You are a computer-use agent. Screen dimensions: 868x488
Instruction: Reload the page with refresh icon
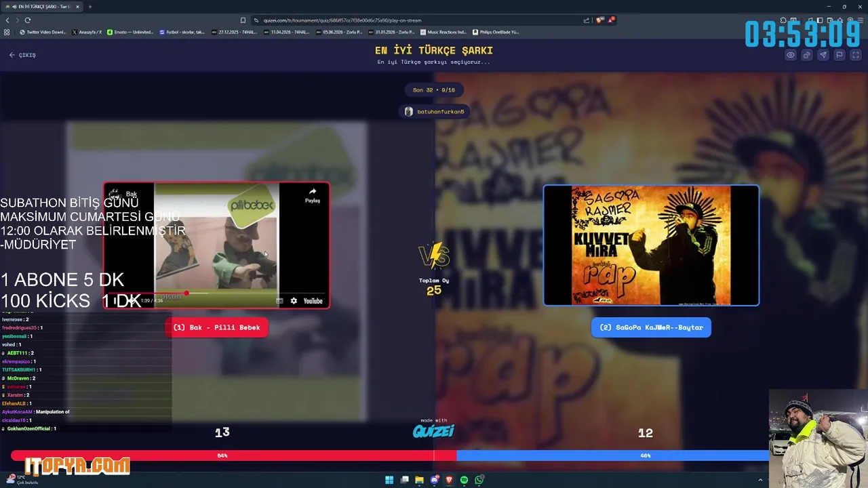(28, 20)
